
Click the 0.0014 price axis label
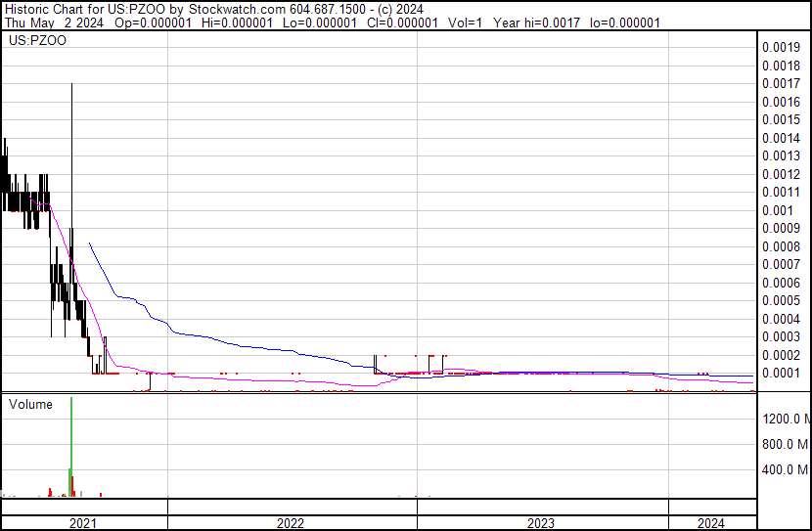[x=780, y=138]
